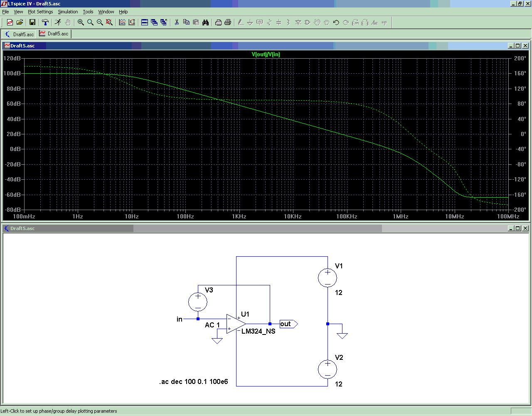This screenshot has height=416, width=532.
Task: Switch to the Draft5.asc waveform tab
Action: [54, 34]
